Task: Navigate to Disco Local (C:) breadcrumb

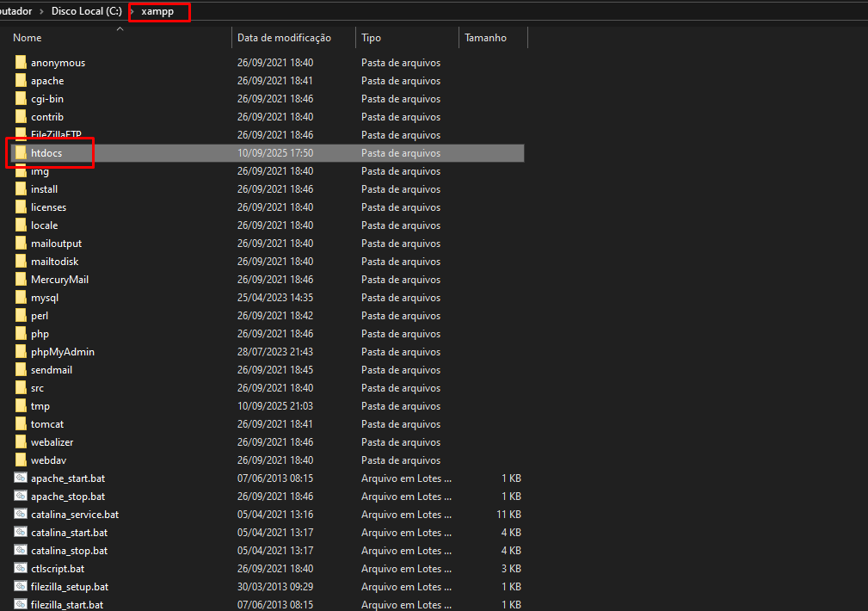Action: (86, 12)
